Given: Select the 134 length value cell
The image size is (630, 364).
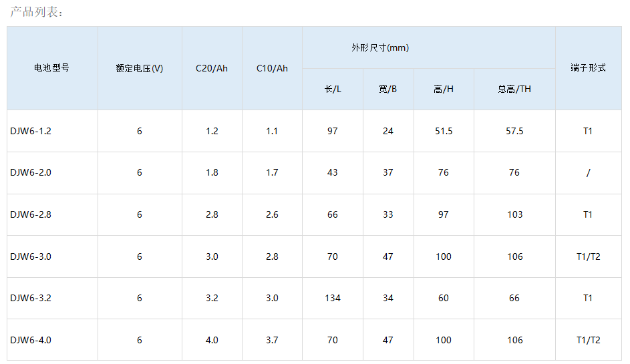Looking at the screenshot, I should [x=333, y=298].
